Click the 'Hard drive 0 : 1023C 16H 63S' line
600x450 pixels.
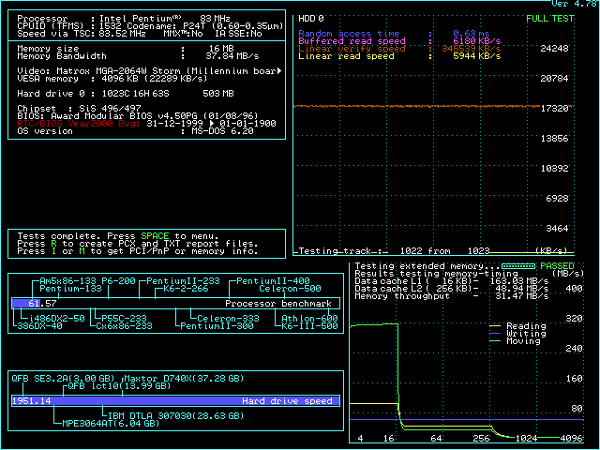pos(126,94)
